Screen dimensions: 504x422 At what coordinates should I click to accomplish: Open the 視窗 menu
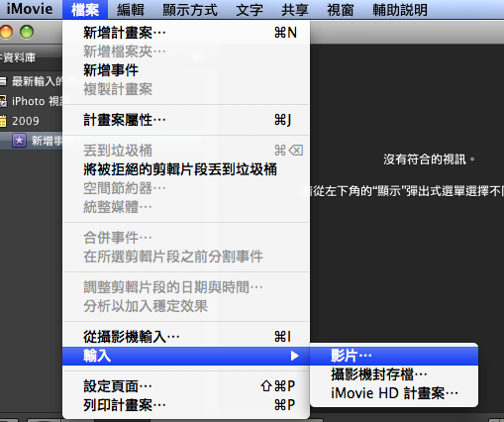(341, 10)
